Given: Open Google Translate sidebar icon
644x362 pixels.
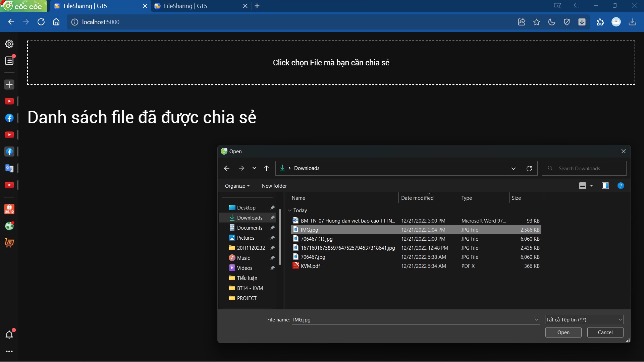Looking at the screenshot, I should point(9,168).
